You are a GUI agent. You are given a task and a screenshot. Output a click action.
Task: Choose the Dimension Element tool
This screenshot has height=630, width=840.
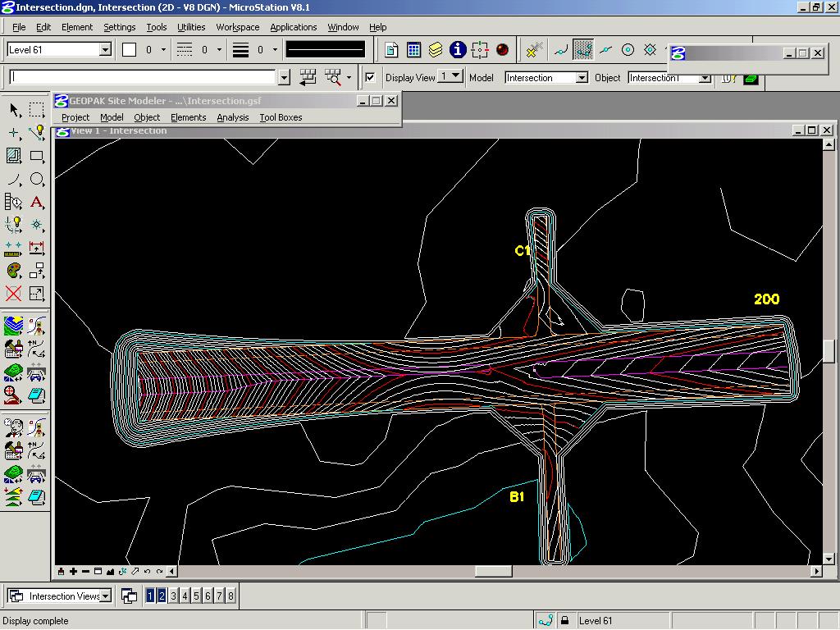coord(36,248)
